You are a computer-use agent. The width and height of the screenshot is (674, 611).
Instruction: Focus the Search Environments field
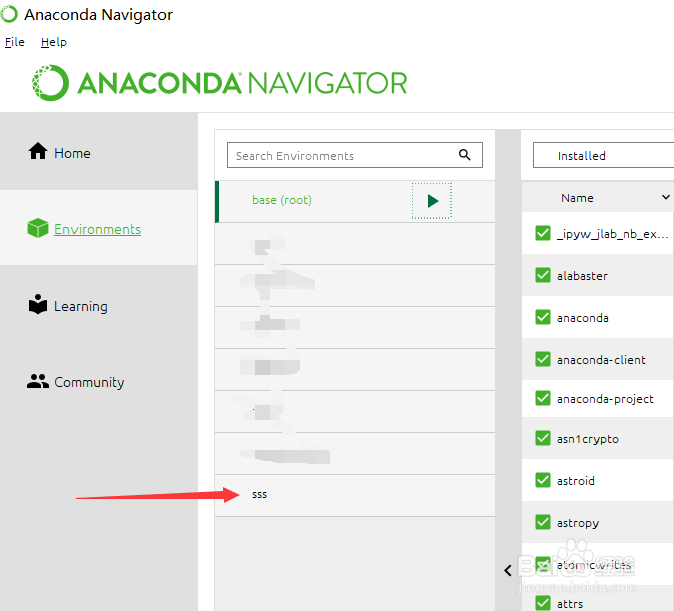point(355,155)
